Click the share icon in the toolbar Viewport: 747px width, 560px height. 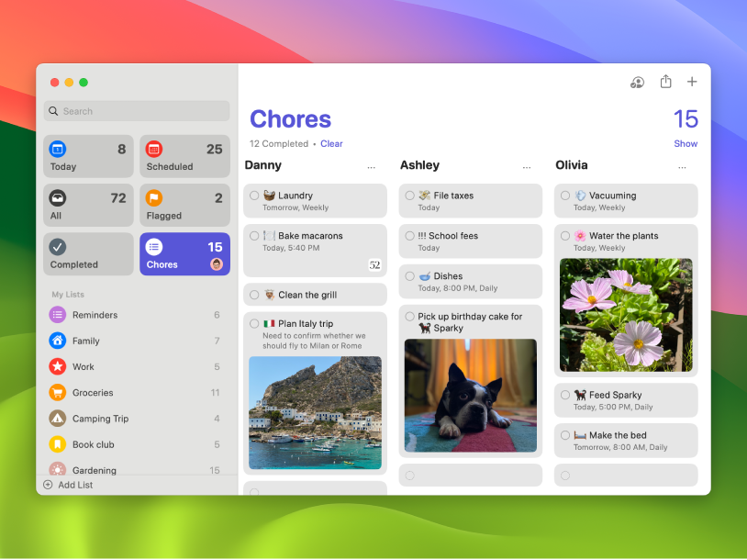pos(665,82)
